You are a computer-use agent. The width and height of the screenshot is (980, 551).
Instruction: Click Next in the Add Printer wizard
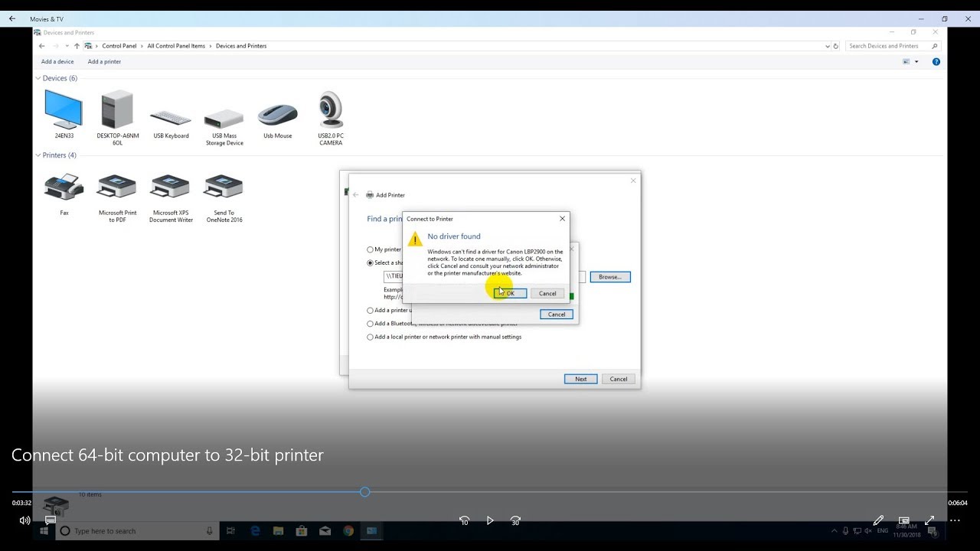click(581, 379)
